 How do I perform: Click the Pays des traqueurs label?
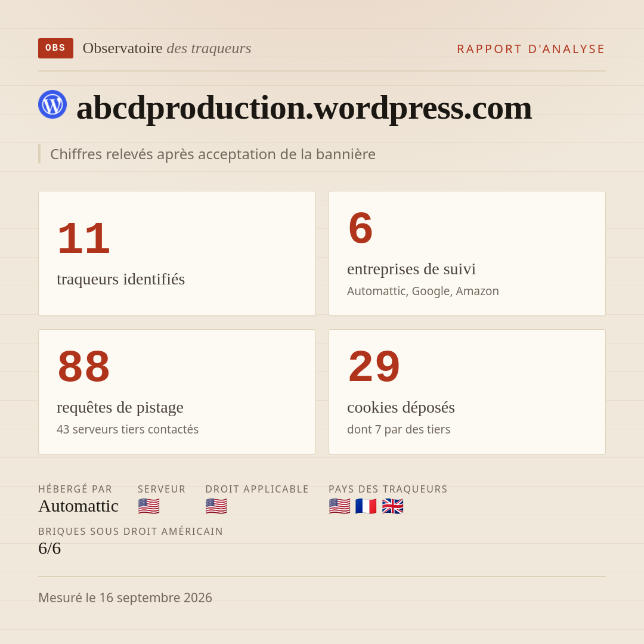(x=388, y=489)
